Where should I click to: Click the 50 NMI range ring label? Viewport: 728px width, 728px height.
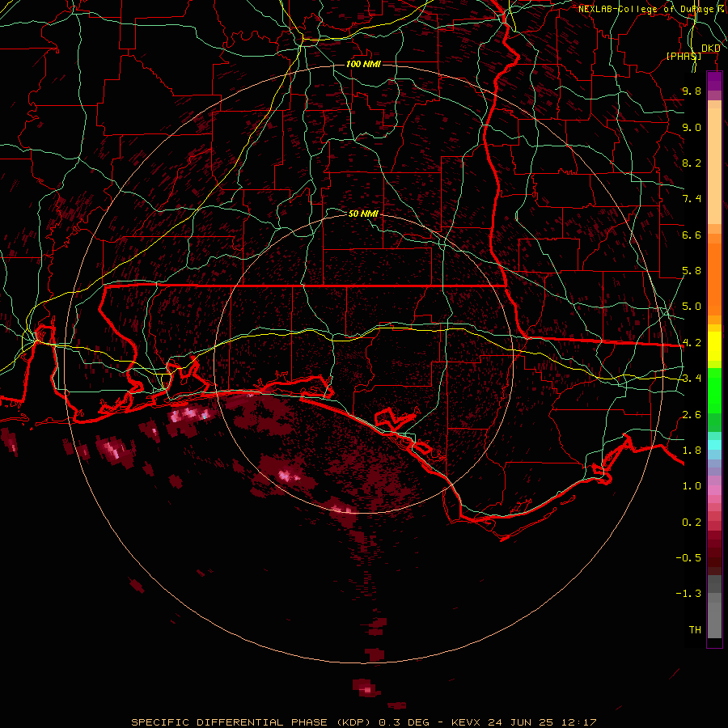click(363, 214)
